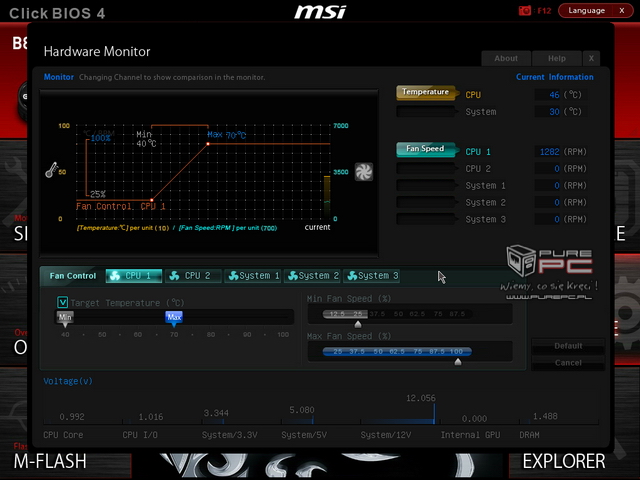Click the fan icon in the System 3 tab
Screen dimensions: 640x480
(352, 276)
